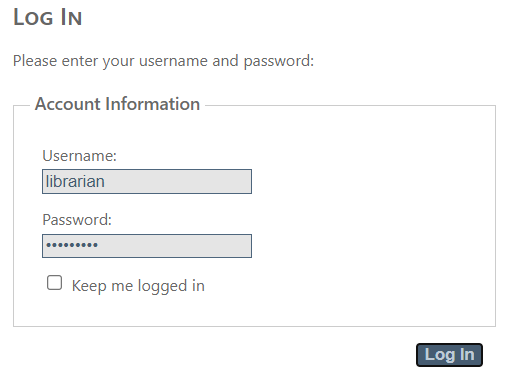Click the "Username:" field label
The height and width of the screenshot is (382, 509).
79,156
